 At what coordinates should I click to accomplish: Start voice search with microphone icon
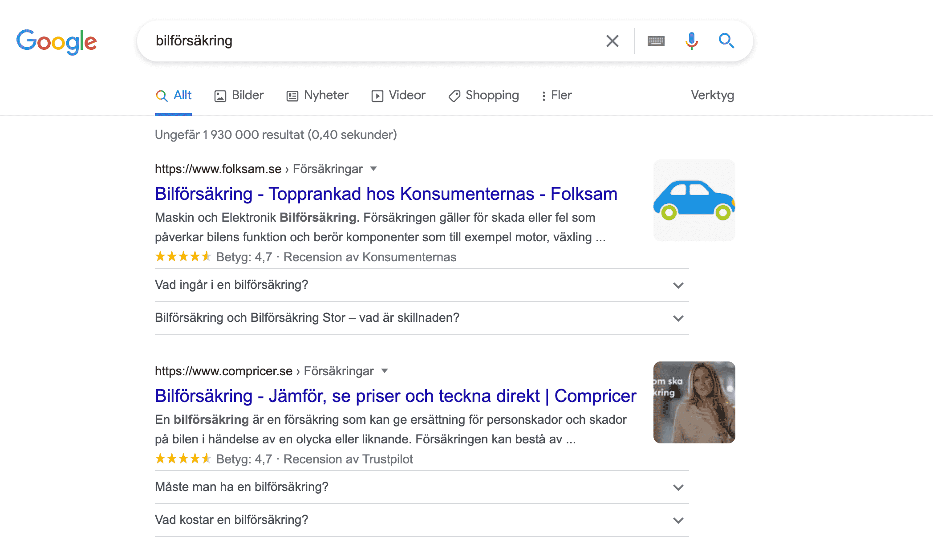coord(691,41)
